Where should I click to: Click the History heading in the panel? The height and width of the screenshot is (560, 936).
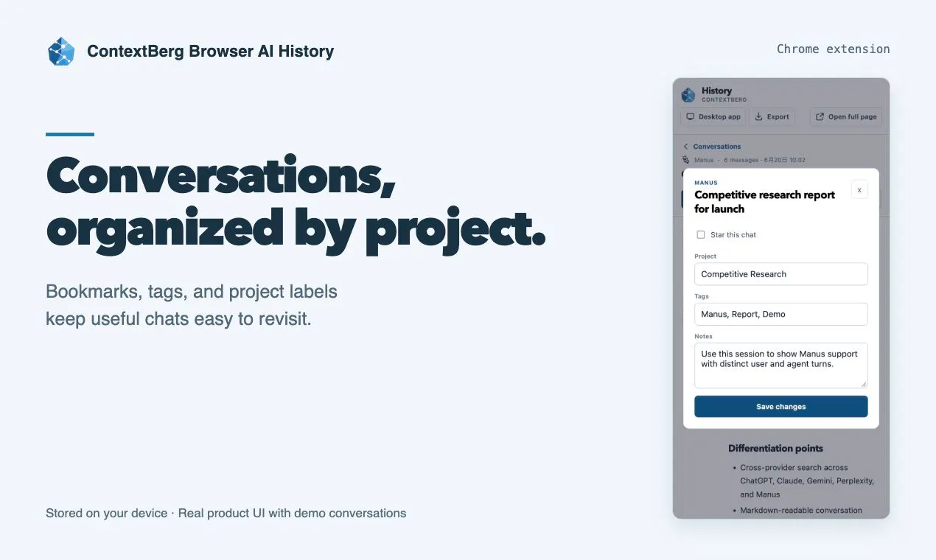pos(716,91)
